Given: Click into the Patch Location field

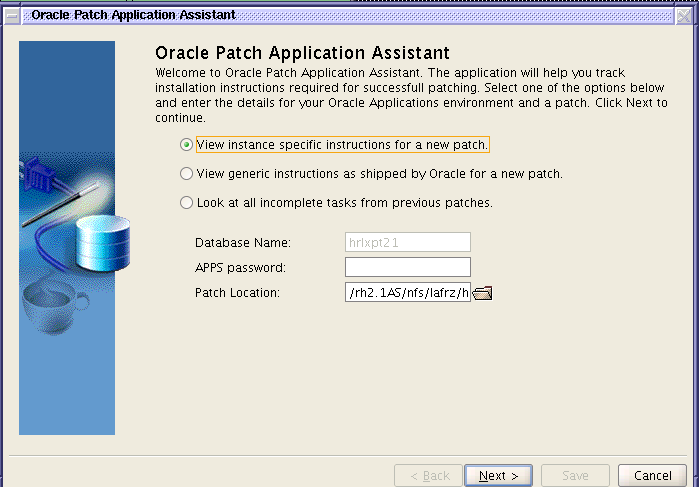Looking at the screenshot, I should 407,292.
